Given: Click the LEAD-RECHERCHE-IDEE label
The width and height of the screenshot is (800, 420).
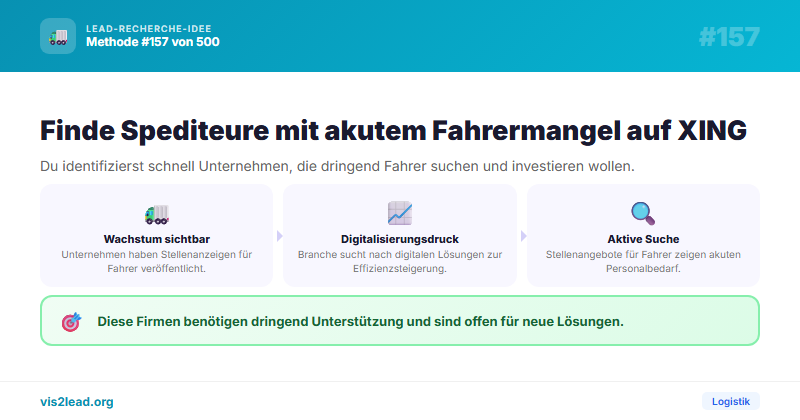Looking at the screenshot, I should tap(148, 29).
